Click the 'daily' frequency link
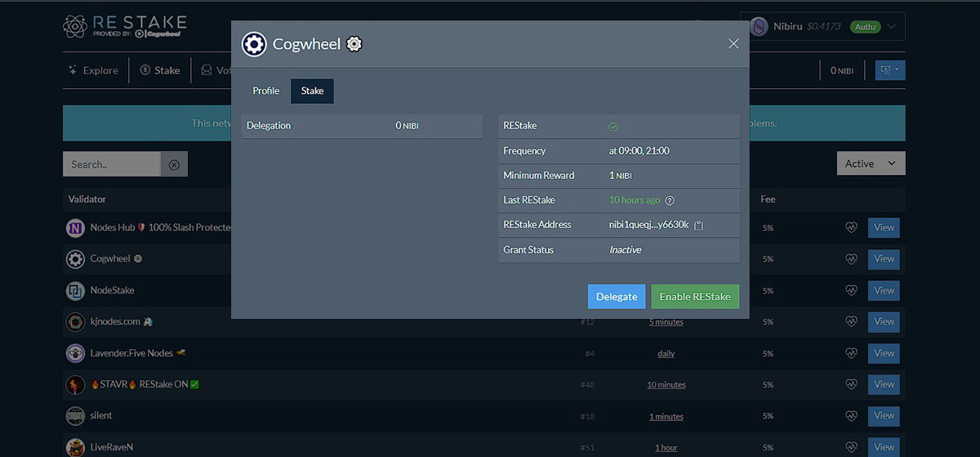980x457 pixels. pyautogui.click(x=666, y=354)
